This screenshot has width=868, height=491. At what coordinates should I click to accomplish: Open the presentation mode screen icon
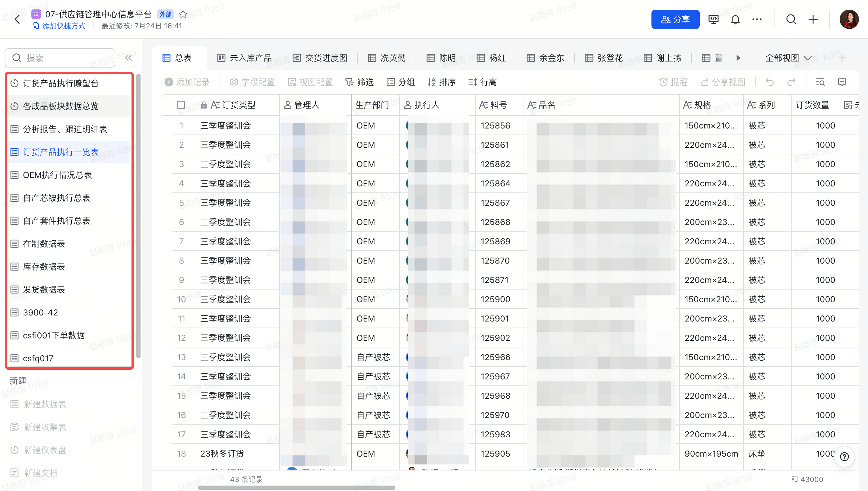coord(714,20)
